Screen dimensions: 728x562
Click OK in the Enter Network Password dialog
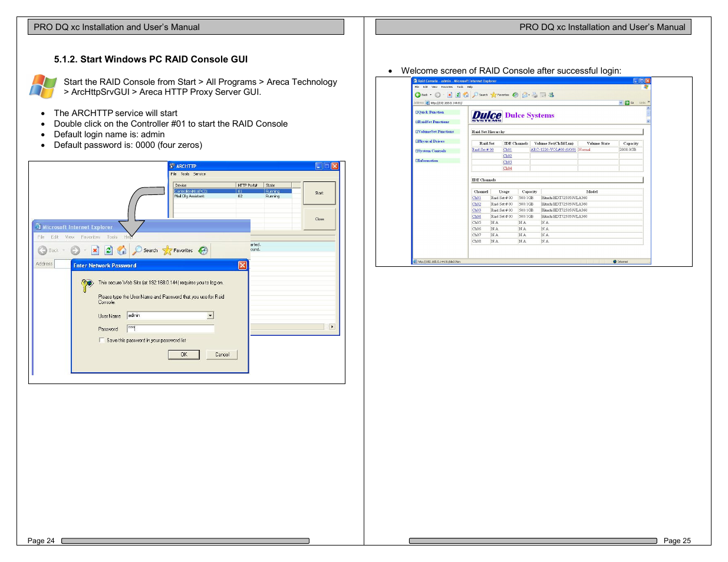184,355
